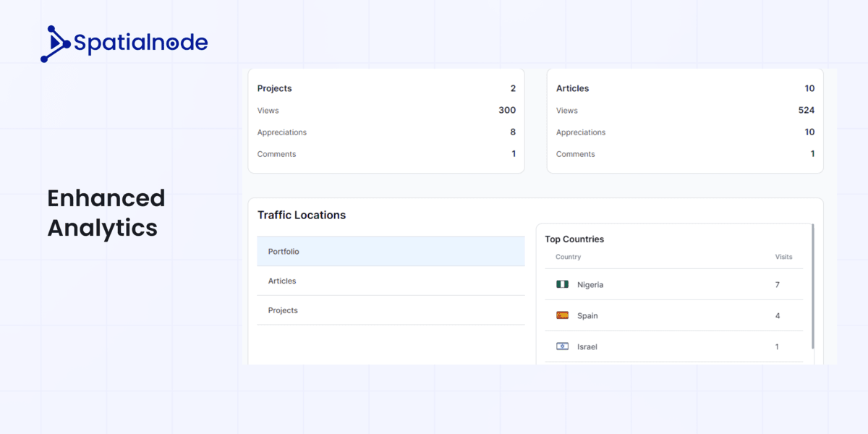Switch to the Articles traffic tab

391,281
